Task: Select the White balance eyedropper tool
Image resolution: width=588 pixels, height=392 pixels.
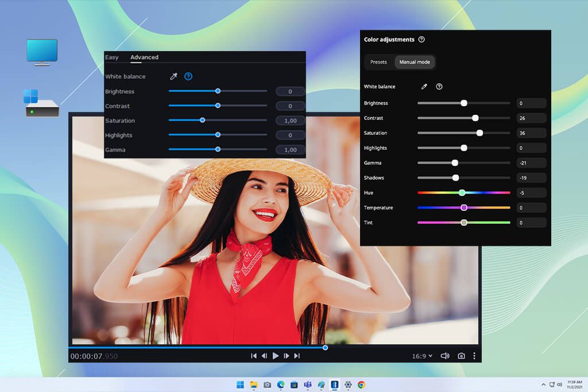Action: click(x=173, y=76)
